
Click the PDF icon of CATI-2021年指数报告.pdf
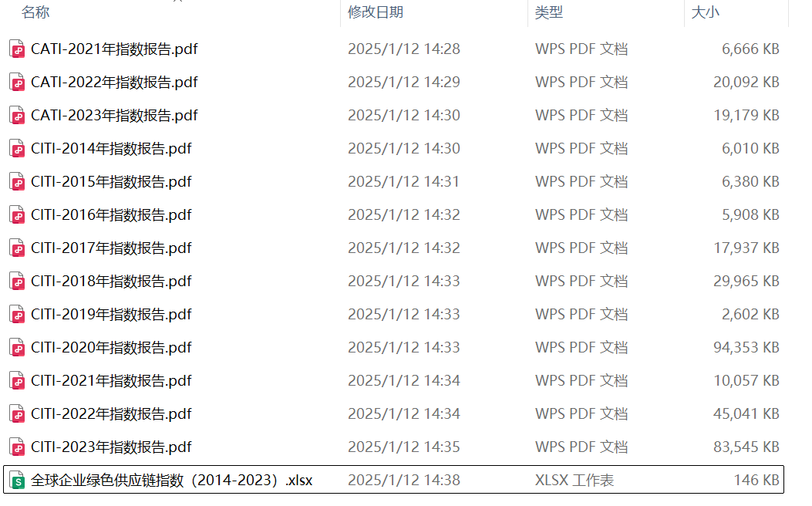(18, 49)
